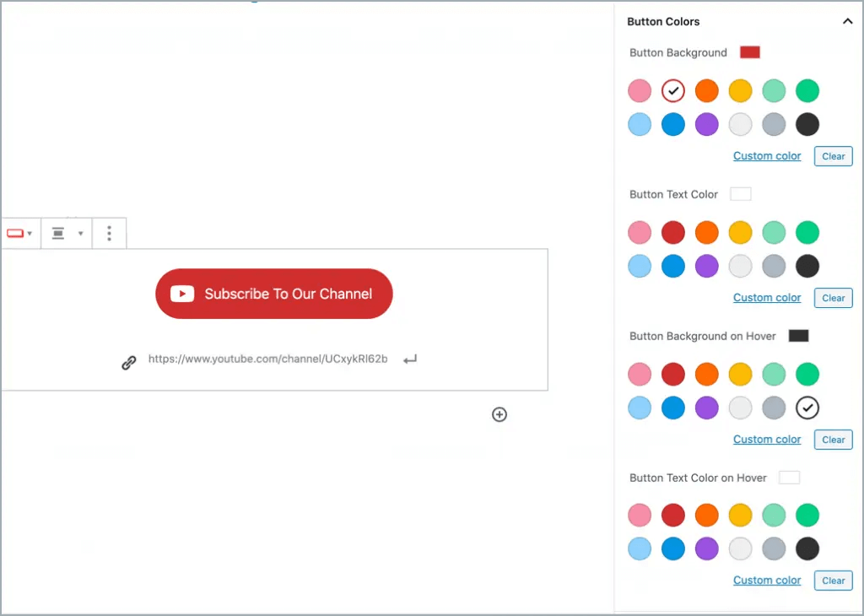Click the YouTube icon in subscribe button
Screen dimensions: 864x616
coord(182,294)
